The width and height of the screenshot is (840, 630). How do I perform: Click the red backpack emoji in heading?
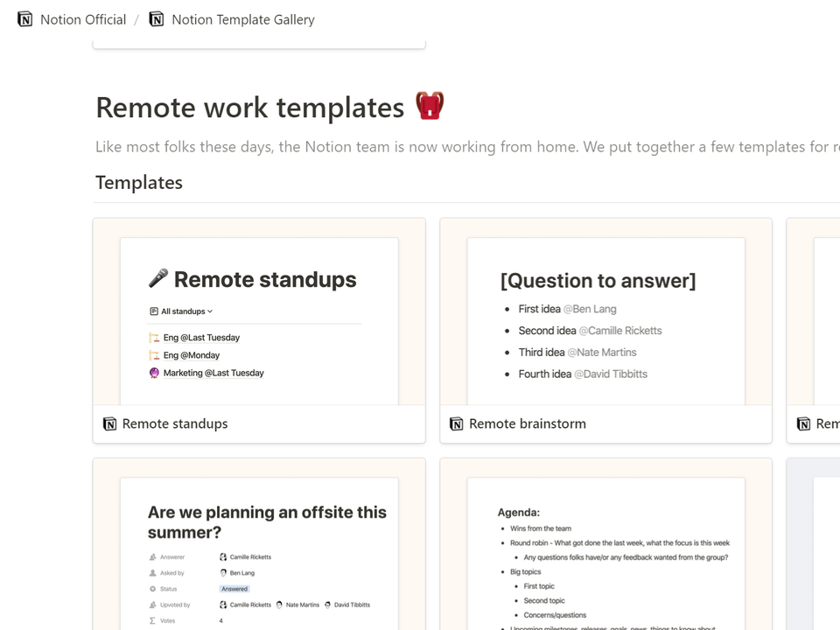[x=430, y=106]
